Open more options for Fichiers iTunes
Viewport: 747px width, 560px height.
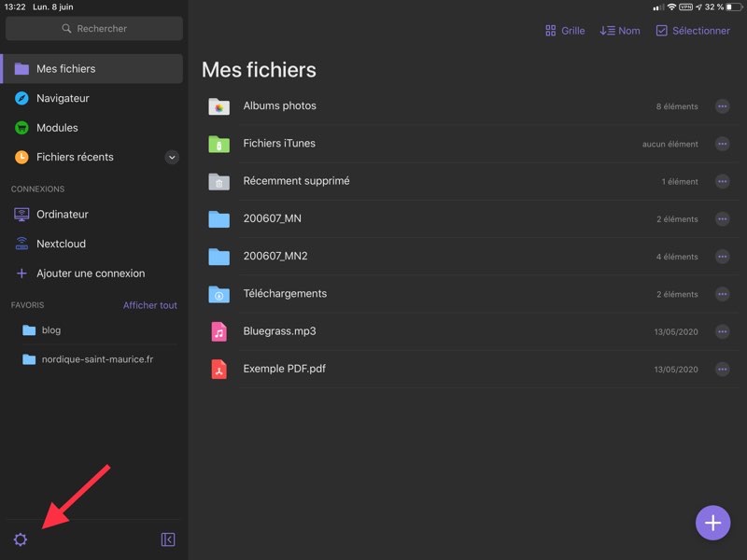722,144
